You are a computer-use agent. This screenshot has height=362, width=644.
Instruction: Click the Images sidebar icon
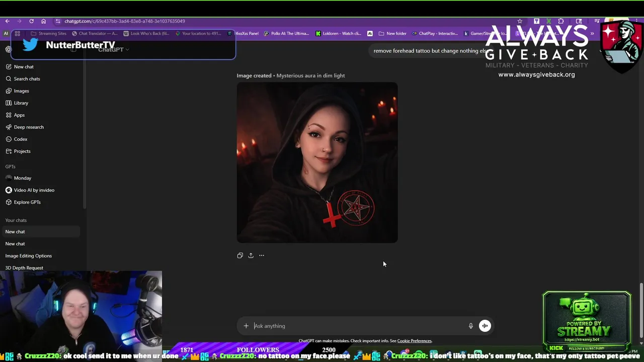(9, 91)
